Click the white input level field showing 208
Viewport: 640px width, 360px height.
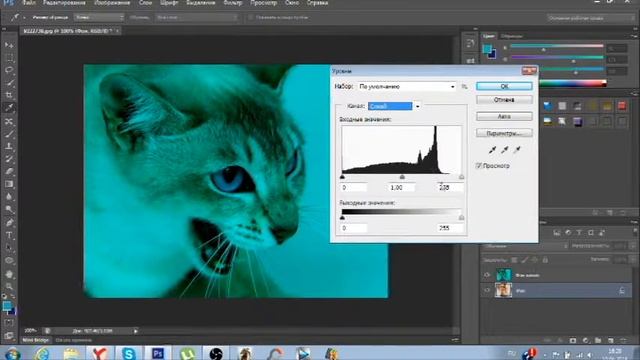pyautogui.click(x=451, y=187)
